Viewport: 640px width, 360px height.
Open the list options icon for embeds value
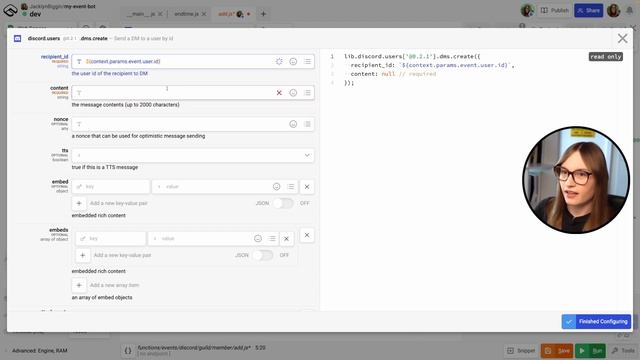(272, 238)
